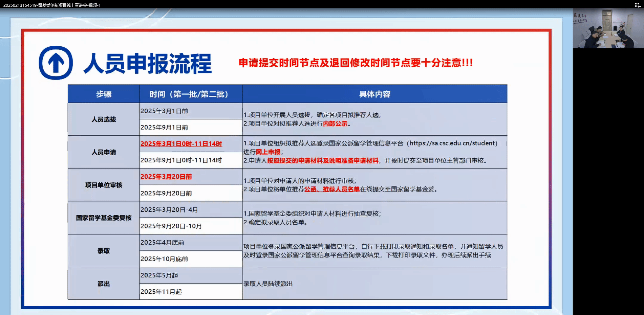Select the '人员选拔' step cell
Image resolution: width=644 pixels, height=315 pixels.
tap(104, 119)
